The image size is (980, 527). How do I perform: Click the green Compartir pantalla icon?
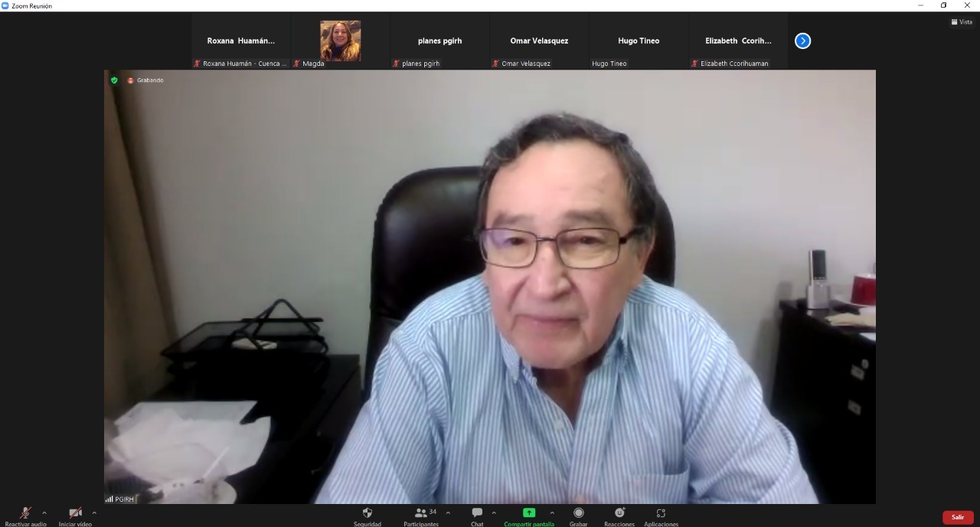529,513
